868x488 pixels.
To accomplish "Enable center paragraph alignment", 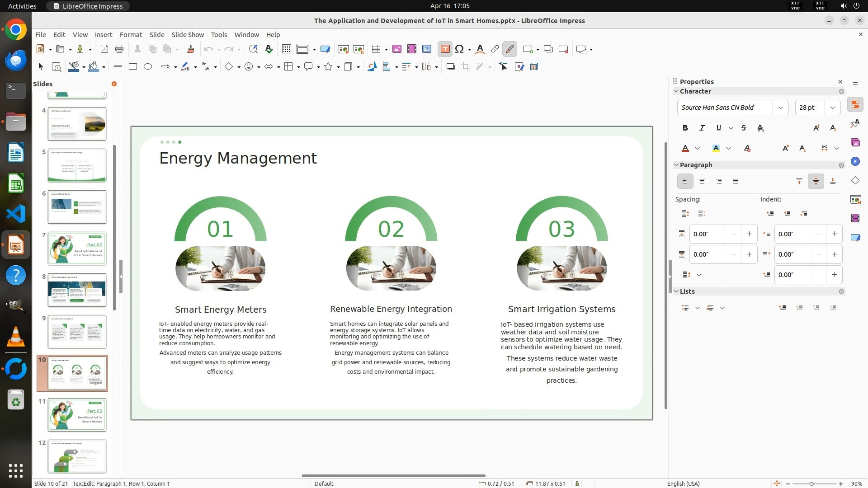I will 702,182.
